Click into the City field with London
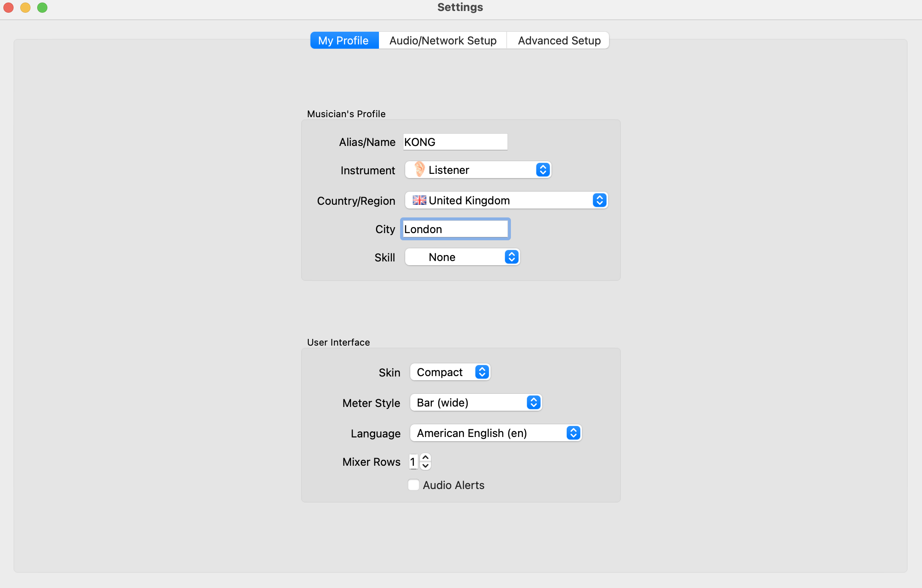922x588 pixels. coord(455,229)
